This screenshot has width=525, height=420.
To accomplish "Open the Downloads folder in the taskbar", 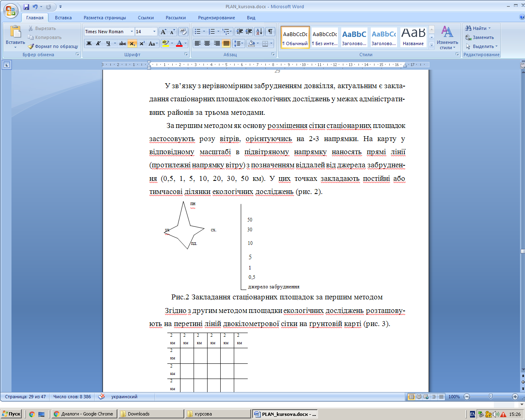I will [139, 414].
